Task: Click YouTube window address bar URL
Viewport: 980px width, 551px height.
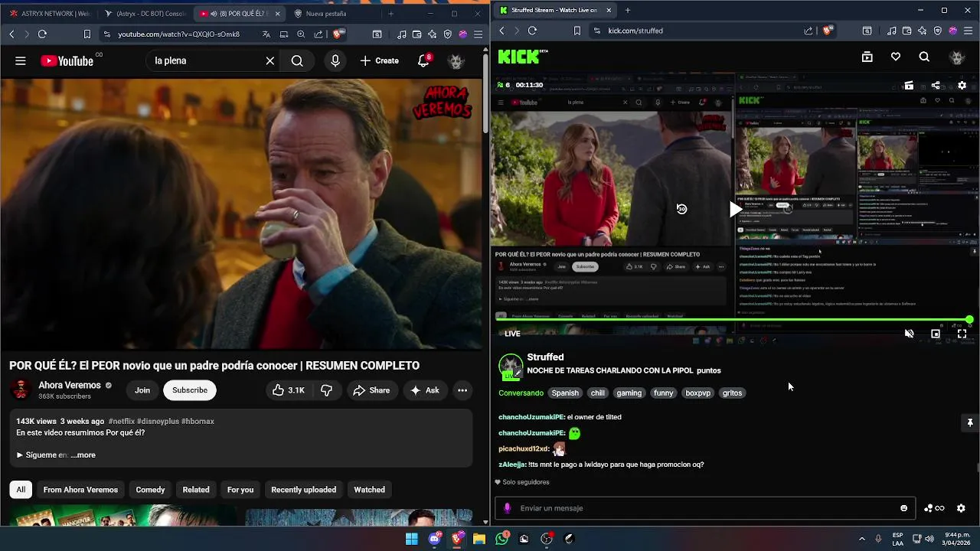Action: (x=178, y=34)
